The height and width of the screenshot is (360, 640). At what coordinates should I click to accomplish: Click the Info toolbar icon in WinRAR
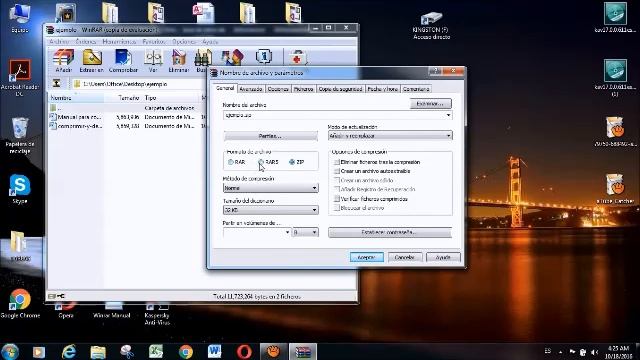264,57
